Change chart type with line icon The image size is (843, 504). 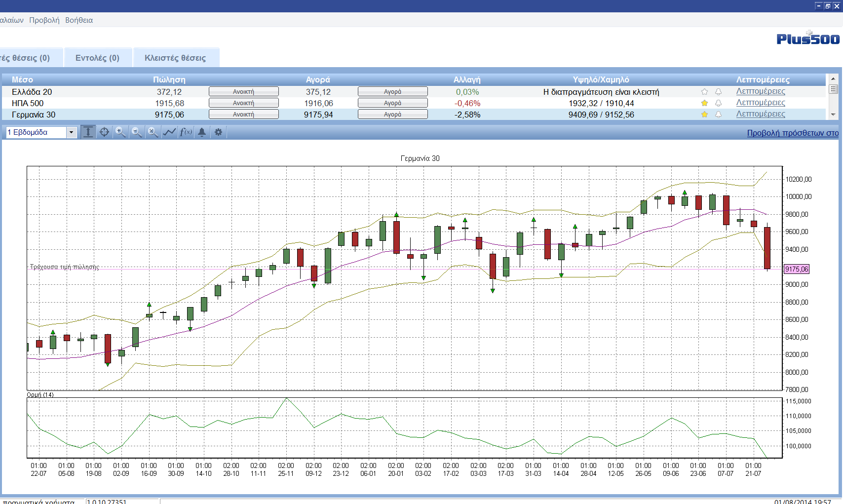tap(169, 132)
